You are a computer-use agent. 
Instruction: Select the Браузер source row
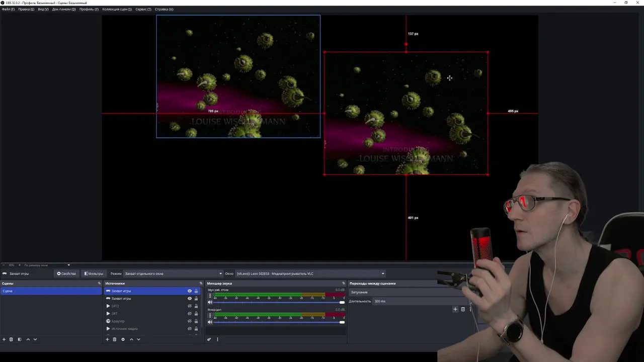tap(152, 321)
